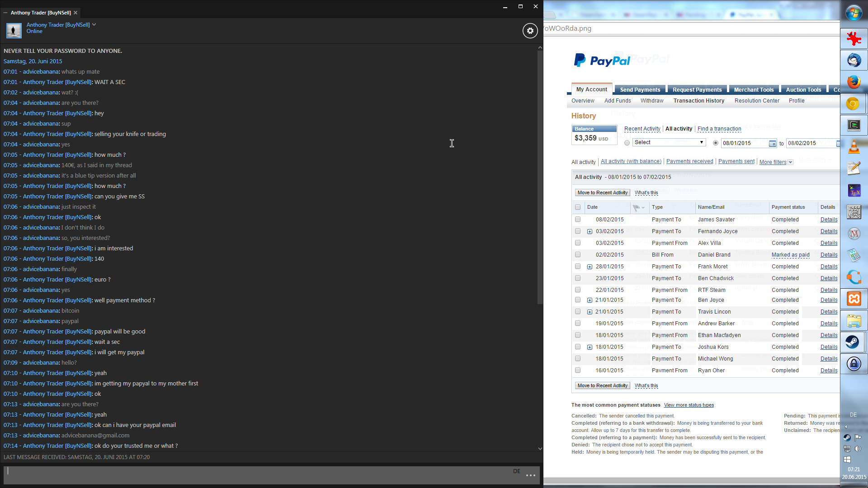Launch VLC media player taskbar icon

pos(854,147)
